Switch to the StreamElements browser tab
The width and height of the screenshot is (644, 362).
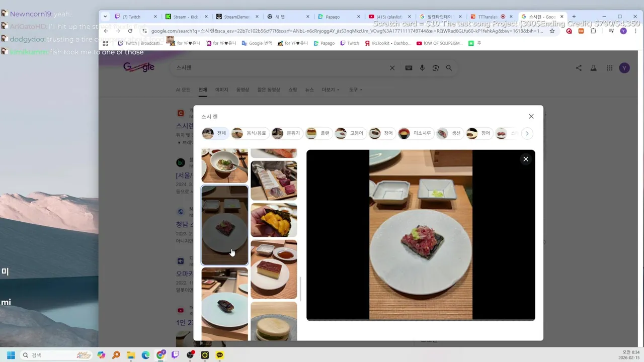tap(237, 17)
